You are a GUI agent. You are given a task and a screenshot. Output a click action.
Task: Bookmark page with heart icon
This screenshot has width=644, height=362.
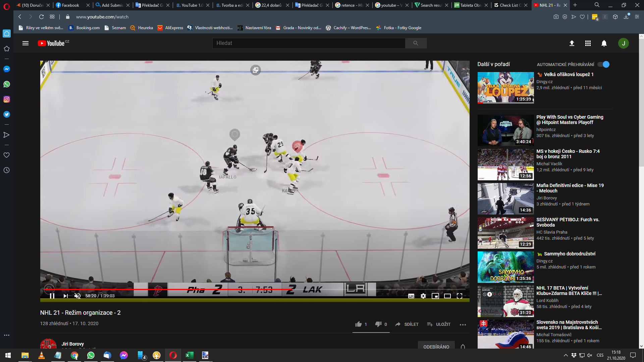[583, 17]
